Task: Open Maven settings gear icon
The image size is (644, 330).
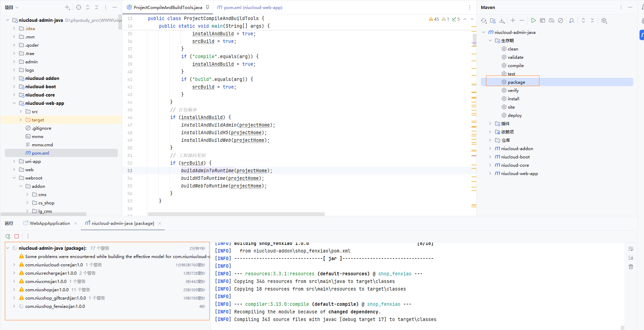Action: pyautogui.click(x=604, y=21)
